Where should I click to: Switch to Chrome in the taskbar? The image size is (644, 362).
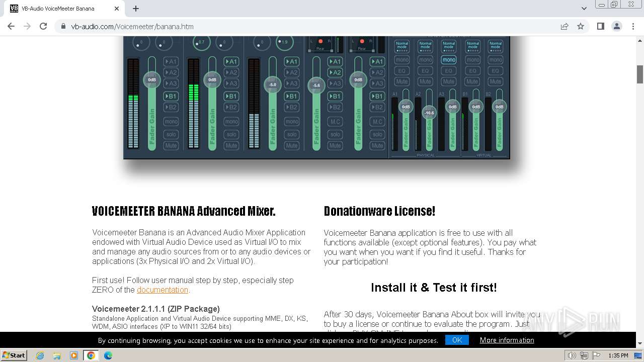tap(91, 355)
